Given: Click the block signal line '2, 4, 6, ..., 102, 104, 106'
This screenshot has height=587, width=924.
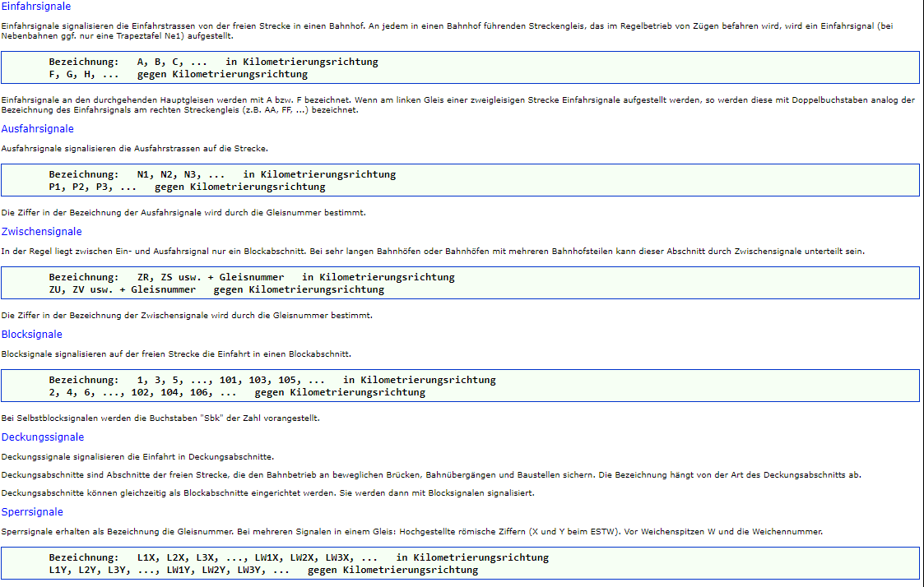Looking at the screenshot, I should (x=237, y=392).
